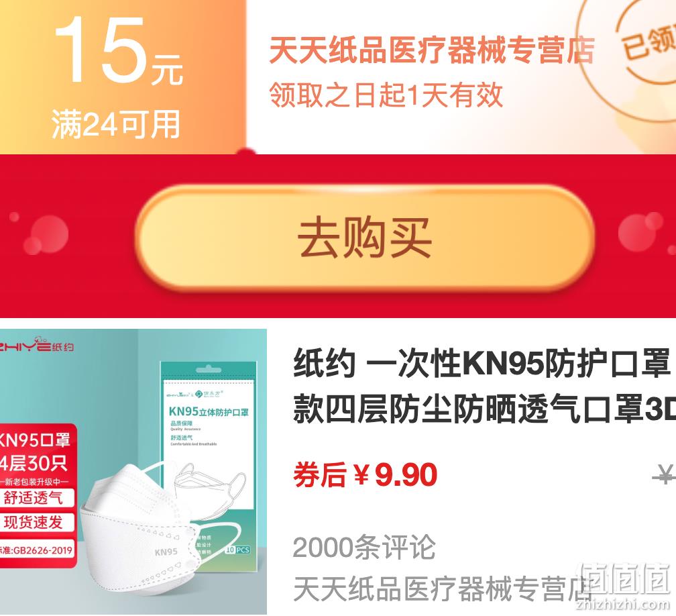
Task: Tap the 领取之日起1天有效 validity text
Action: (x=386, y=95)
